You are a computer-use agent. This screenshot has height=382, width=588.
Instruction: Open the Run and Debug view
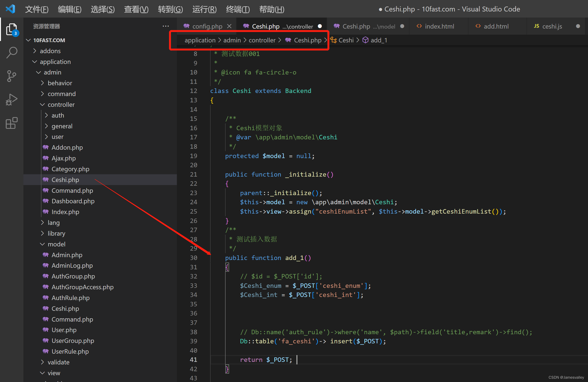pyautogui.click(x=11, y=99)
